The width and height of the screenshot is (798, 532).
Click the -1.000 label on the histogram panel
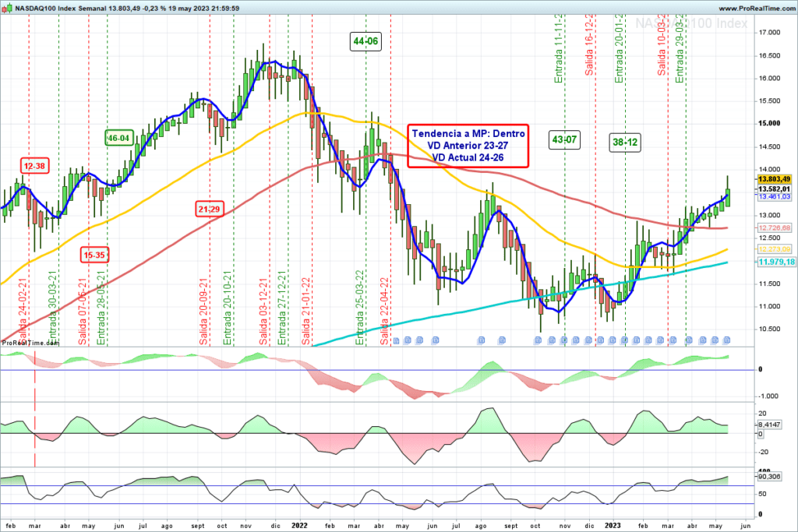(x=768, y=396)
